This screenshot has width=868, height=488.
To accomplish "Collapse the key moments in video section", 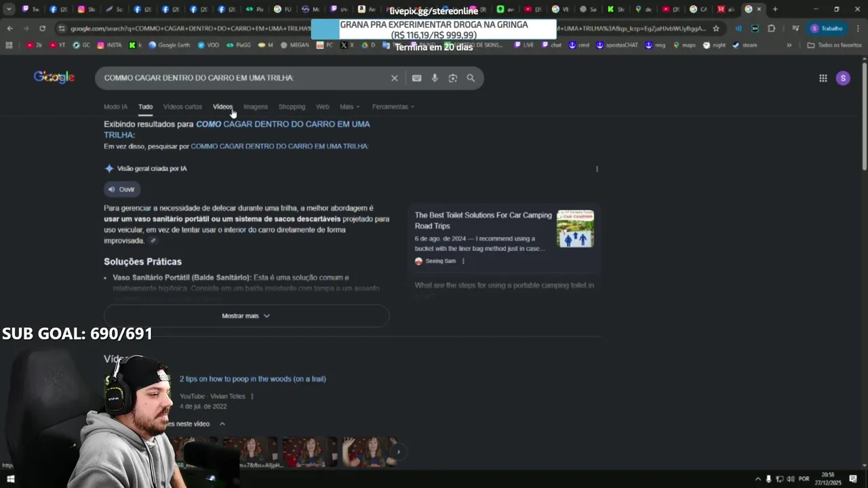I will click(x=222, y=424).
